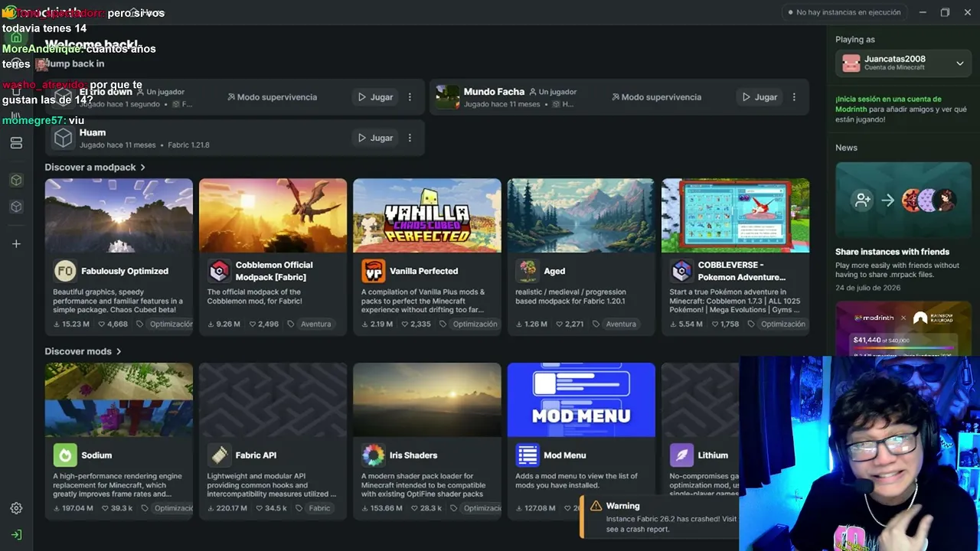Click the green sign-in arrow icon
Image resolution: width=980 pixels, height=551 pixels.
point(16,534)
